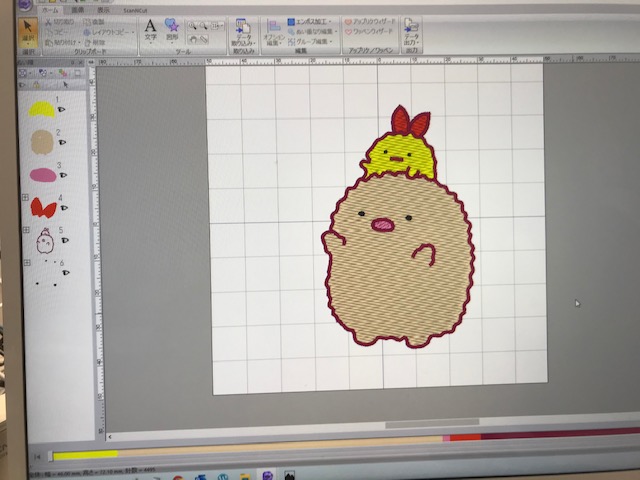Click the yellow segment of the thread progress bar
Image resolution: width=640 pixels, height=480 pixels.
(85, 454)
